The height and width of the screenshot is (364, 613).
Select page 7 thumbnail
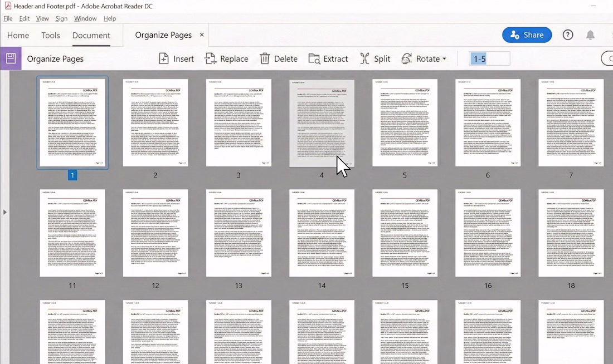[x=571, y=122]
